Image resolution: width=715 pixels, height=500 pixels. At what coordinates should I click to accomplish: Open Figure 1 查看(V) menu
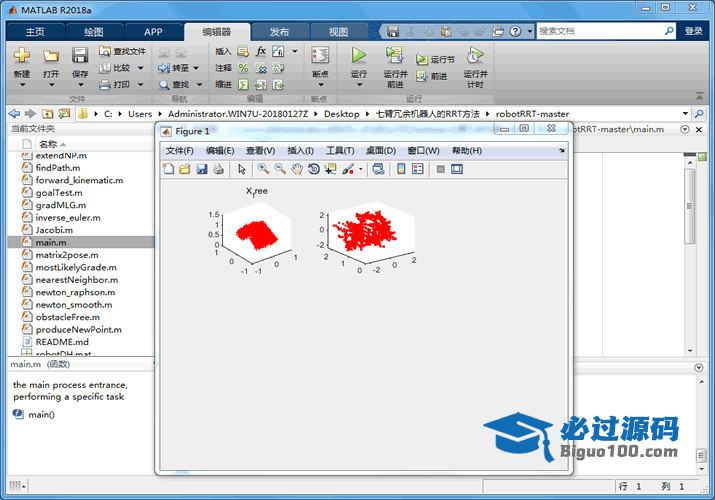(x=260, y=151)
